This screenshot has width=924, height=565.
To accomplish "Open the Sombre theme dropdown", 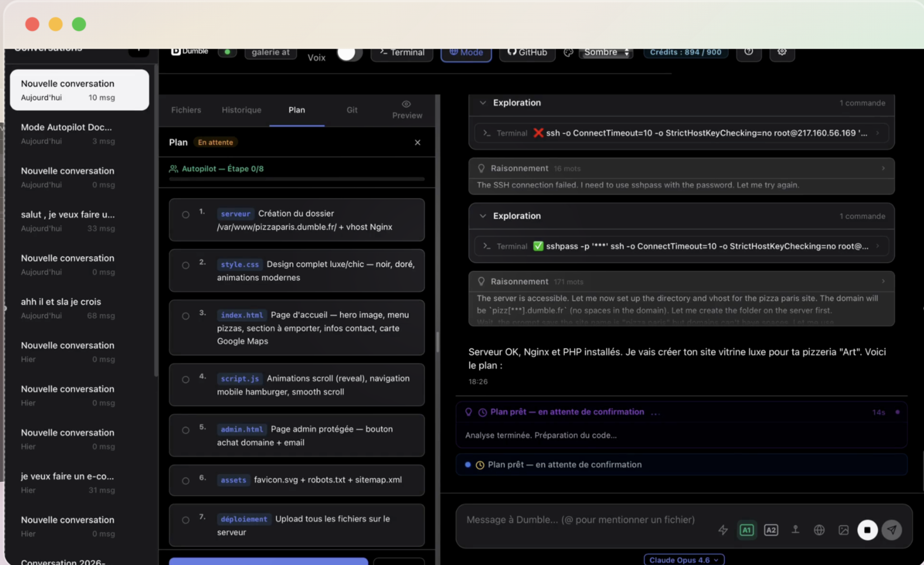I will 606,52.
